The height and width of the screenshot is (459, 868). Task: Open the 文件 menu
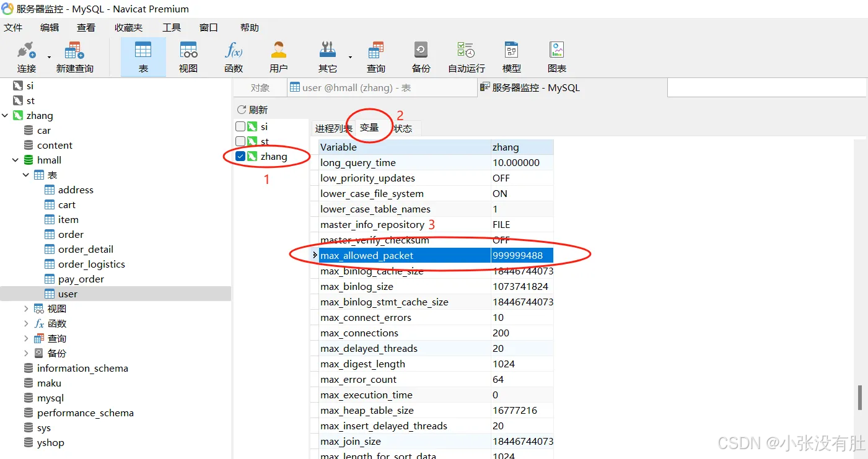[x=13, y=28]
